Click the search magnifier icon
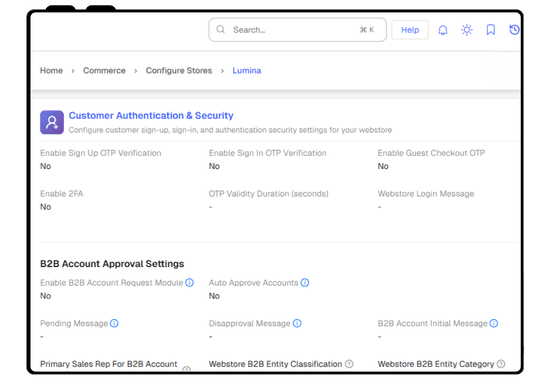540x384 pixels. point(220,30)
